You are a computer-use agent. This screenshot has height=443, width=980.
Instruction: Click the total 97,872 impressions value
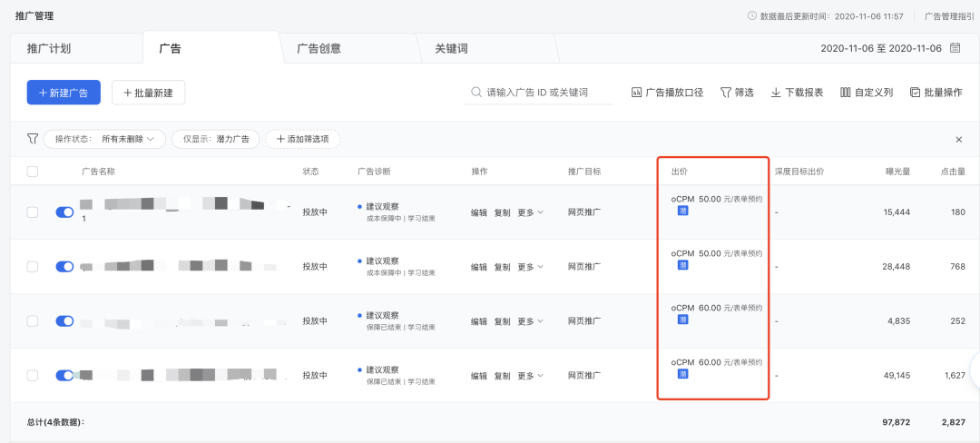(897, 422)
